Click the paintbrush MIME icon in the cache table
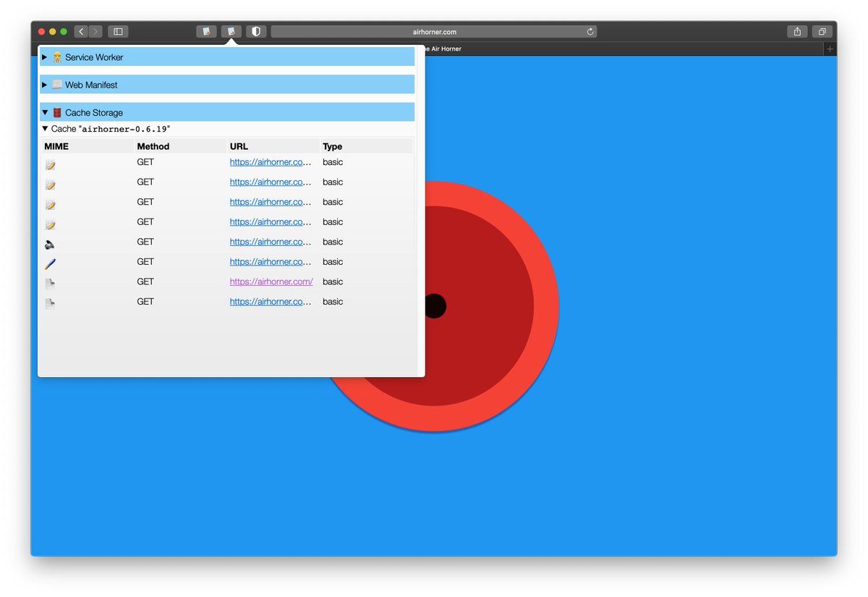Screen dimensions: 868x597 (x=50, y=264)
